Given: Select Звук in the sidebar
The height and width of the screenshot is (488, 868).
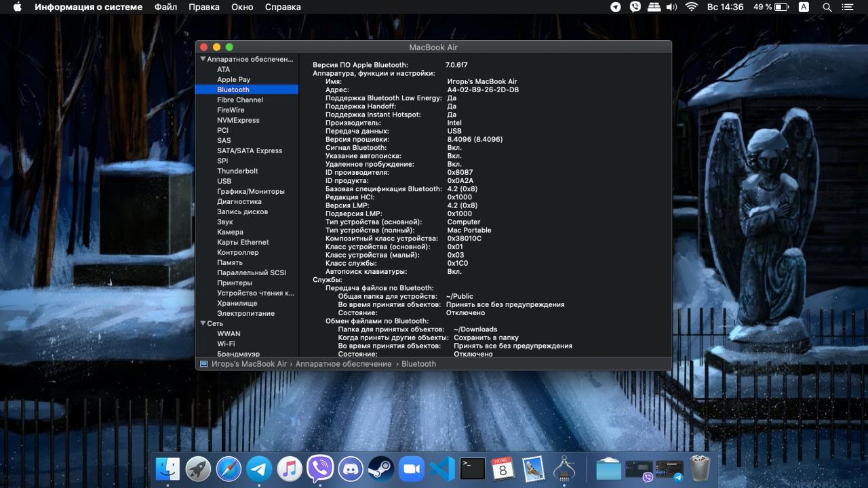Looking at the screenshot, I should (224, 222).
